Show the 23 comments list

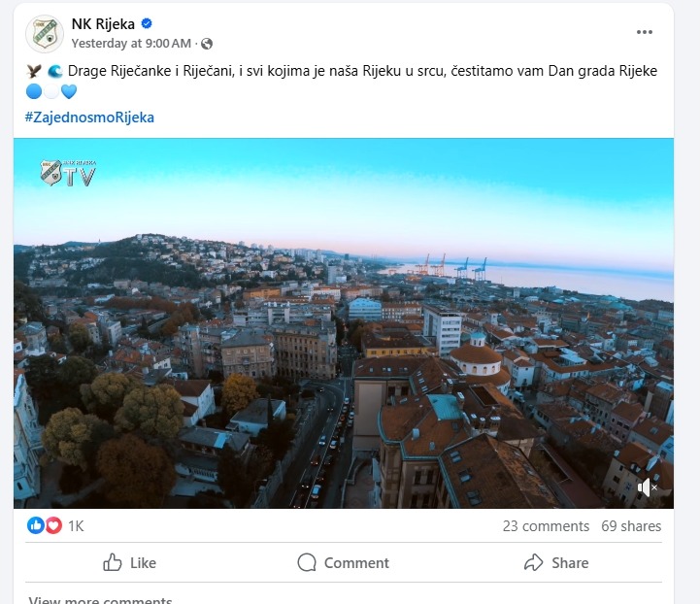[546, 526]
